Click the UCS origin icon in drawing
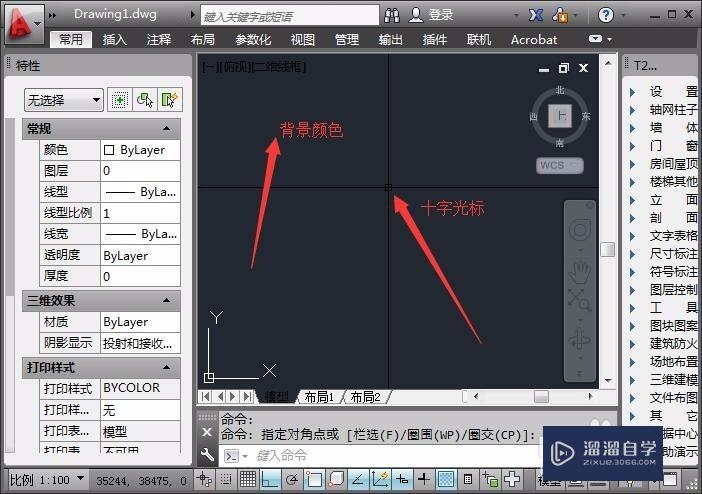The height and width of the screenshot is (494, 702). click(x=209, y=378)
